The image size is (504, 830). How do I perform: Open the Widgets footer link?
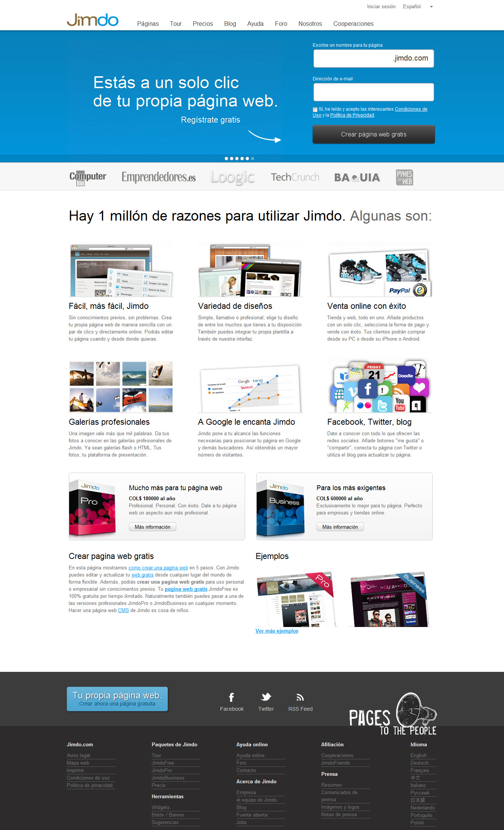click(161, 807)
